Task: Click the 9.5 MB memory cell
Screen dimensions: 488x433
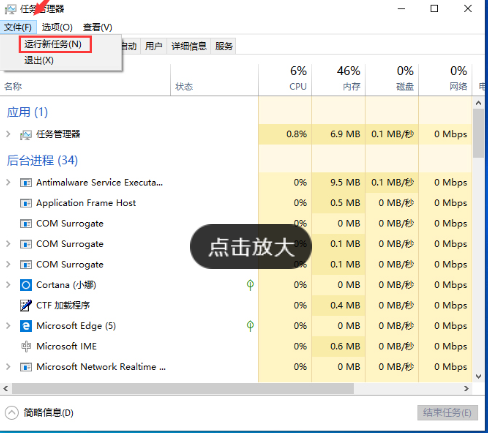Action: click(339, 183)
